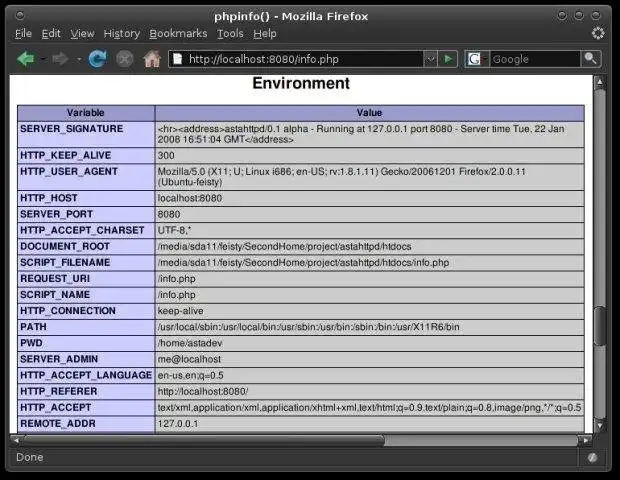Click the PATH variable cell

pyautogui.click(x=86, y=327)
